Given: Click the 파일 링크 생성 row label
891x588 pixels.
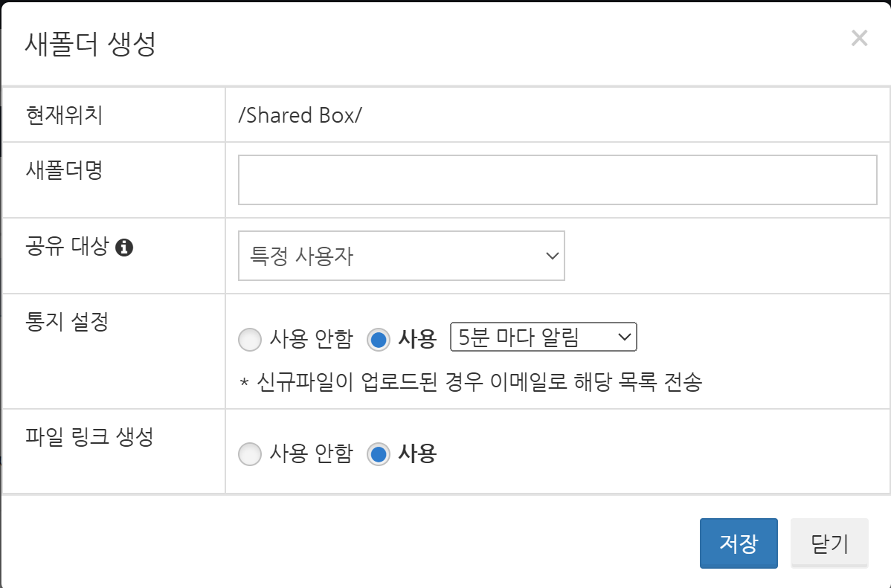Looking at the screenshot, I should (x=89, y=436).
